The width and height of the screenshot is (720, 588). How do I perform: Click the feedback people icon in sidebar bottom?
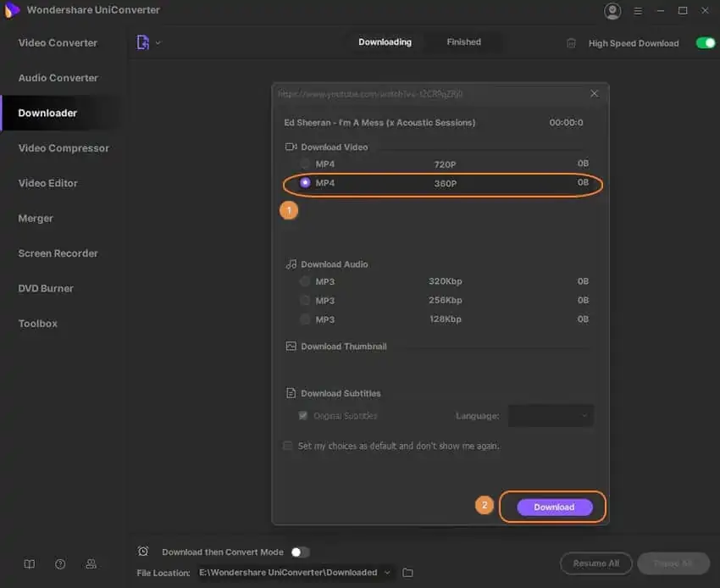91,563
